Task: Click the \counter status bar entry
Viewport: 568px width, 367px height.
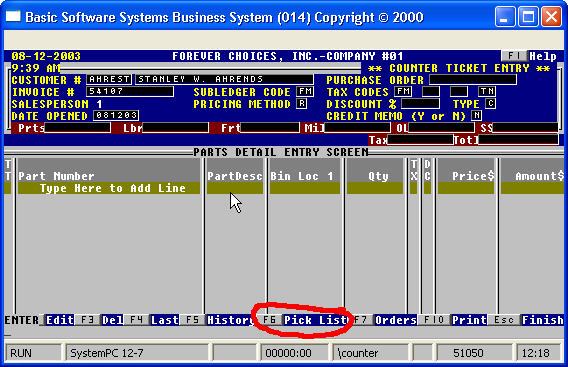Action: pos(370,353)
